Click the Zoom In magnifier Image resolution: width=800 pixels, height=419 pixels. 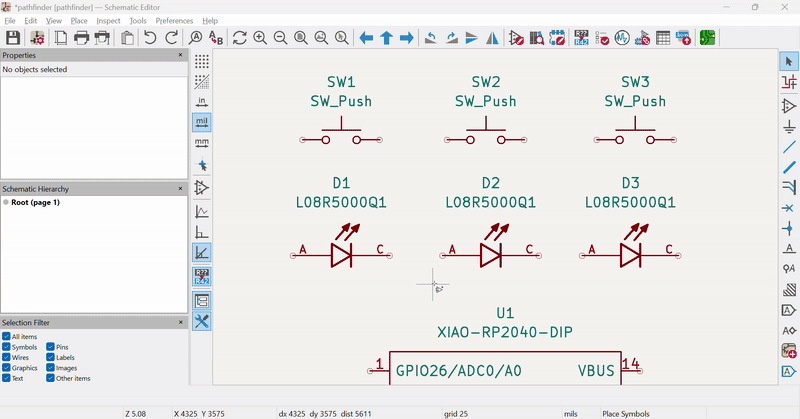tap(260, 38)
